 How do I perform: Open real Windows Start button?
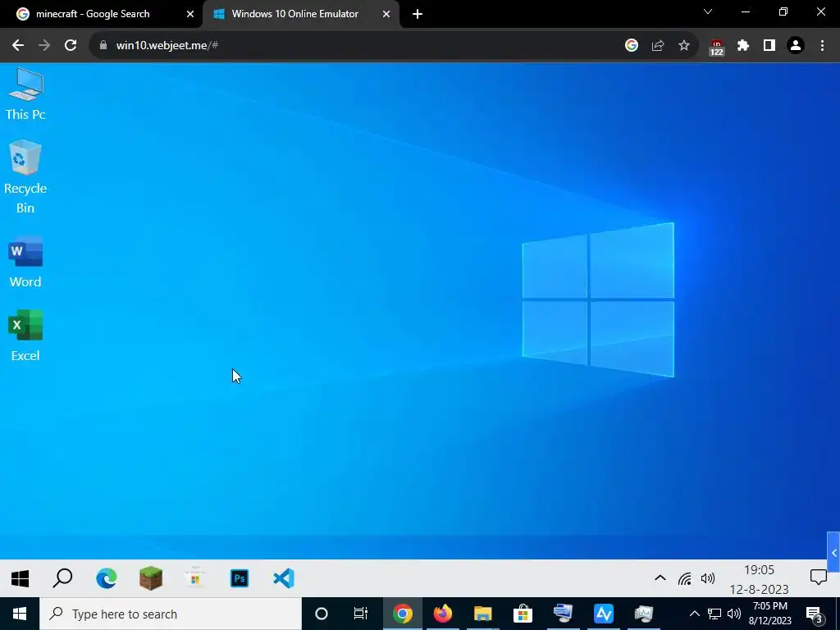(20, 614)
